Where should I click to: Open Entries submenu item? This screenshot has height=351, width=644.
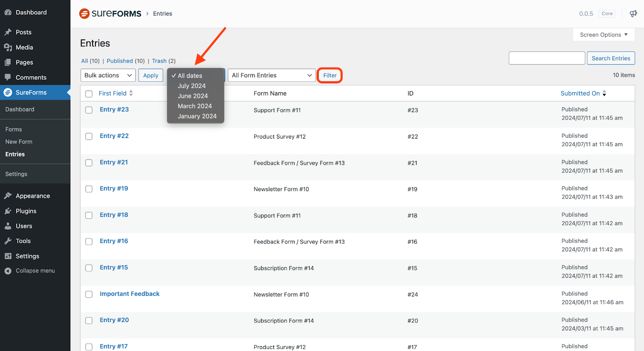(15, 154)
